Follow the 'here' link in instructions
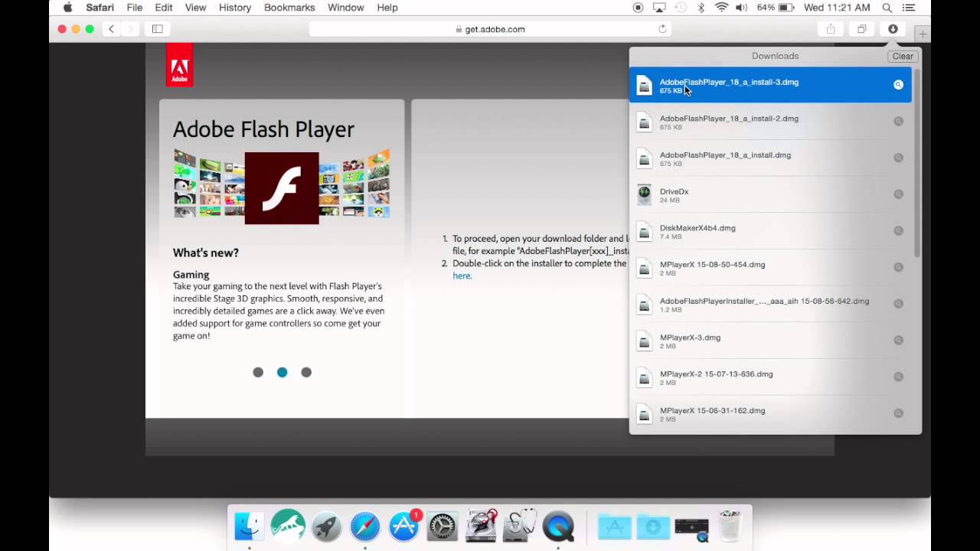Viewport: 980px width, 551px height. coord(462,275)
